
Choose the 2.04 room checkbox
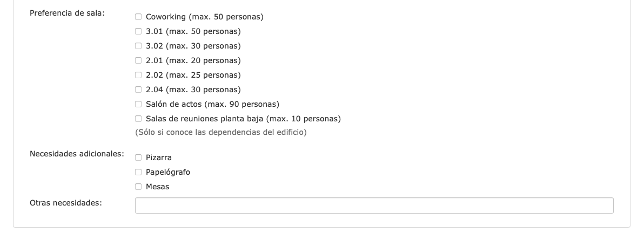(138, 90)
